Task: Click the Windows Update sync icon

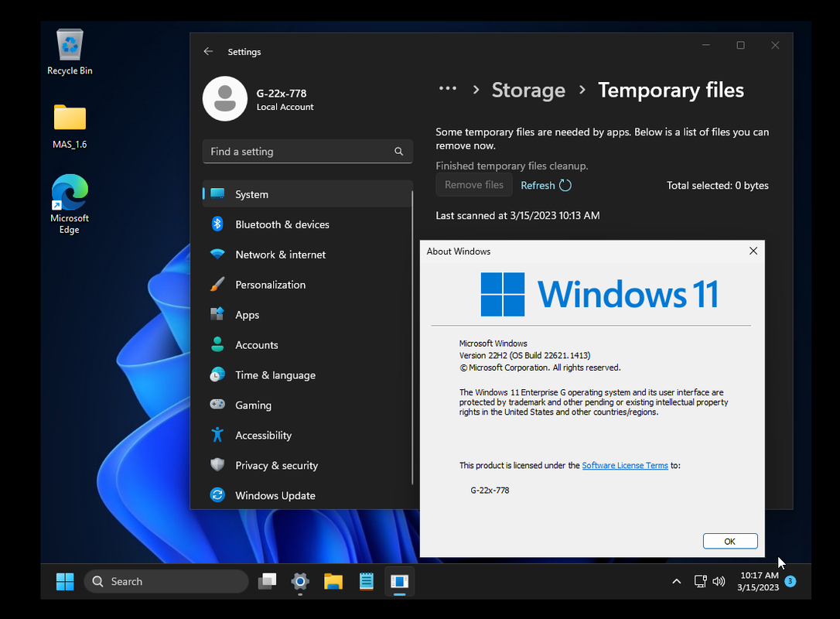Action: click(217, 494)
